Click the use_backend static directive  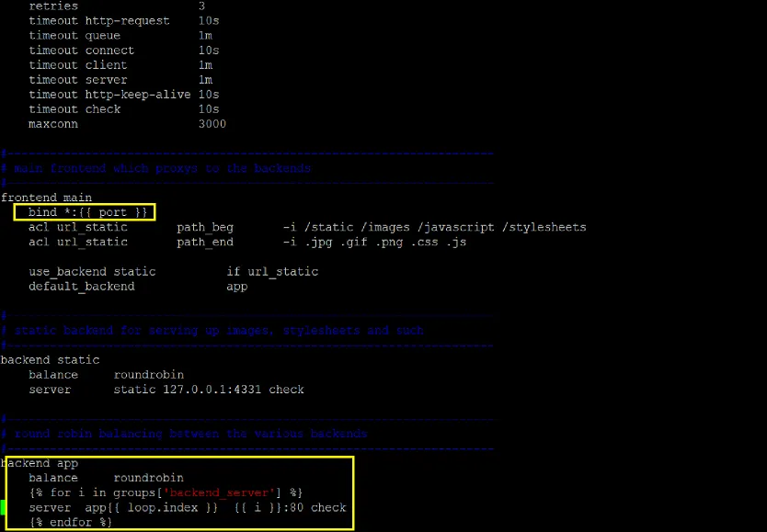[92, 272]
